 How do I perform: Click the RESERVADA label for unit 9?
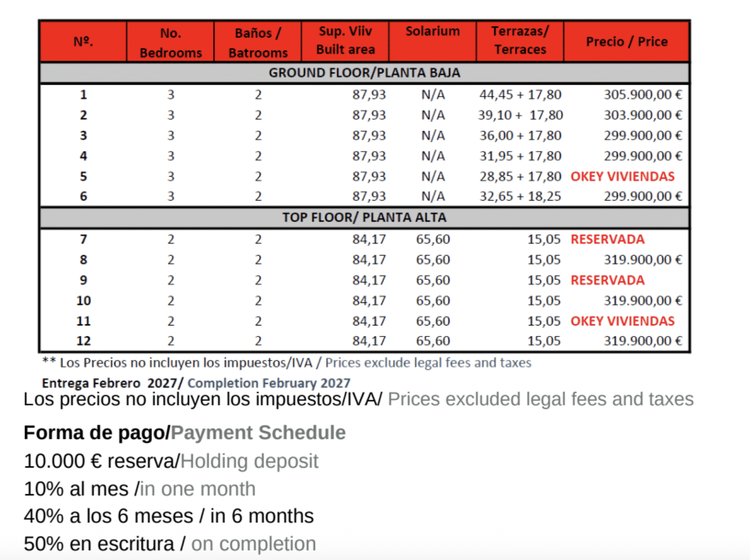pos(607,281)
